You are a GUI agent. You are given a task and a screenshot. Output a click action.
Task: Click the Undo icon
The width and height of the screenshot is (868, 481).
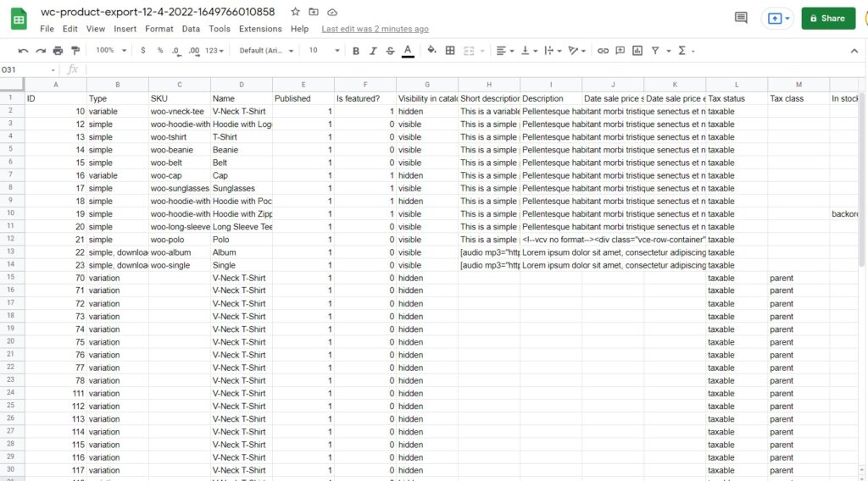tap(23, 51)
